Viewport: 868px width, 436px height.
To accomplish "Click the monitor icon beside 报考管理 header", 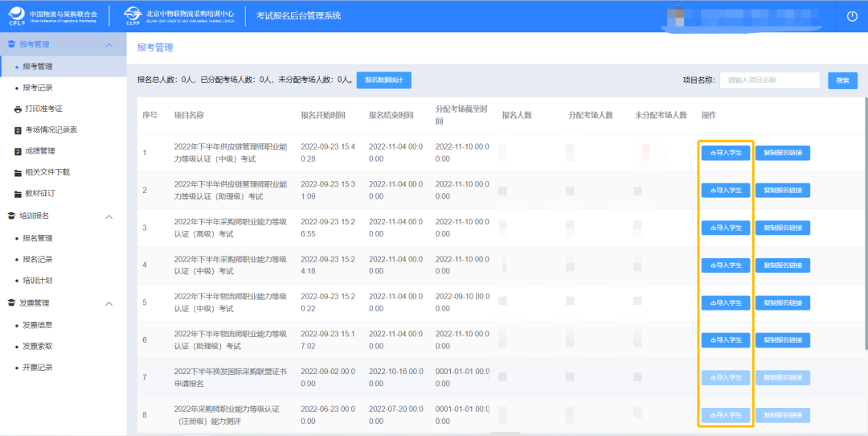I will (x=11, y=44).
